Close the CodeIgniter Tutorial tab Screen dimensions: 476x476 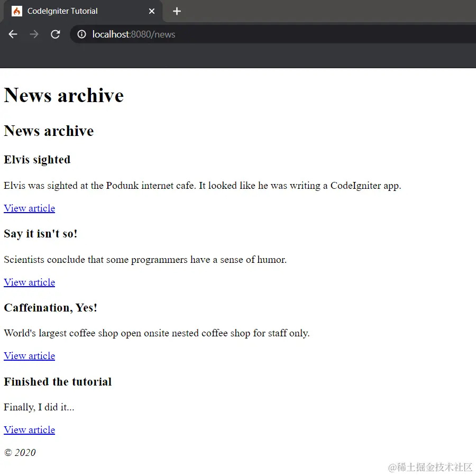pyautogui.click(x=151, y=11)
